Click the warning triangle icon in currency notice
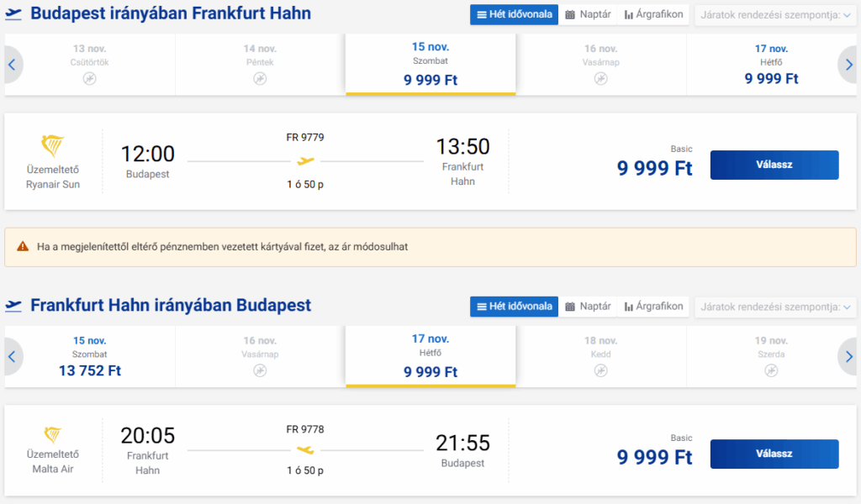The width and height of the screenshot is (861, 504). point(22,247)
